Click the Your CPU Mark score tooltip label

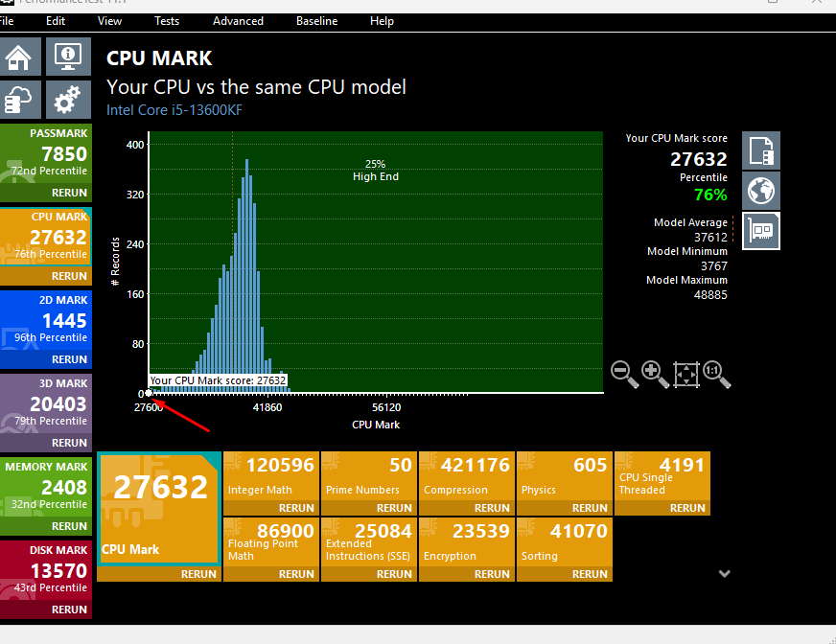pos(218,380)
